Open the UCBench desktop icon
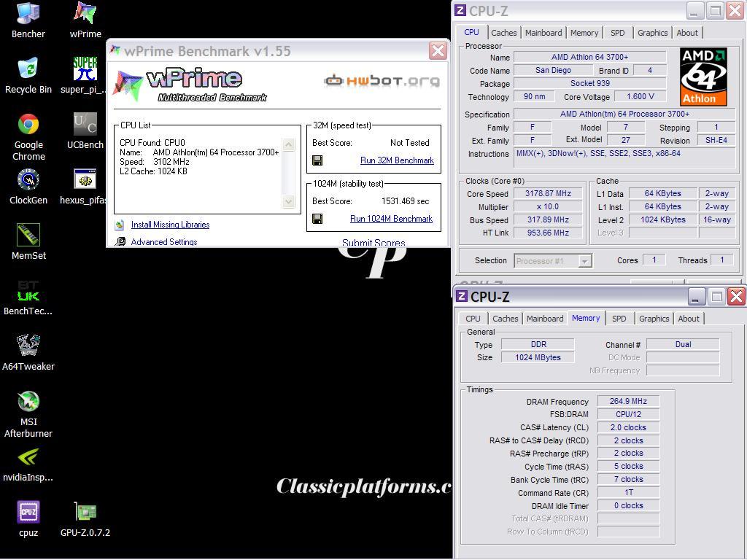Image resolution: width=747 pixels, height=560 pixels. (x=85, y=131)
